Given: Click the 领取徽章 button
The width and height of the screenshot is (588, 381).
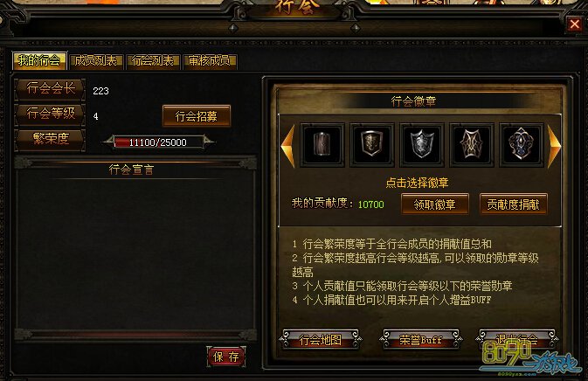Looking at the screenshot, I should coord(435,204).
